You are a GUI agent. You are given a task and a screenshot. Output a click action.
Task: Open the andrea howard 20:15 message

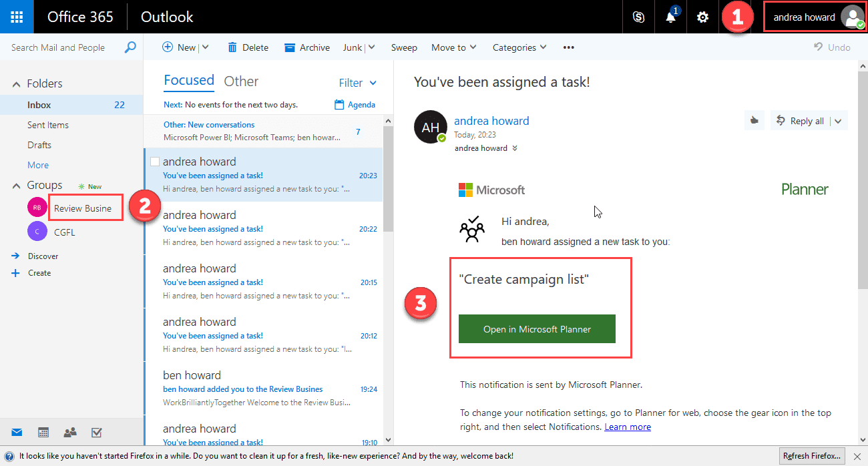(263, 281)
